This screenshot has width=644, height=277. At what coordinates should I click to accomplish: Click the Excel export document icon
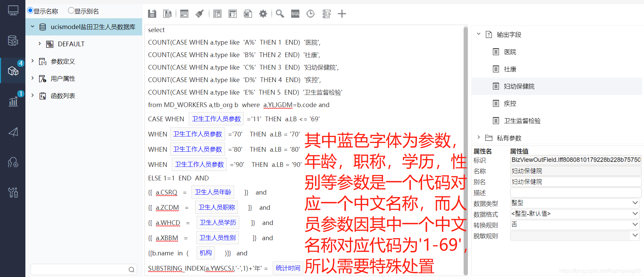(248, 14)
